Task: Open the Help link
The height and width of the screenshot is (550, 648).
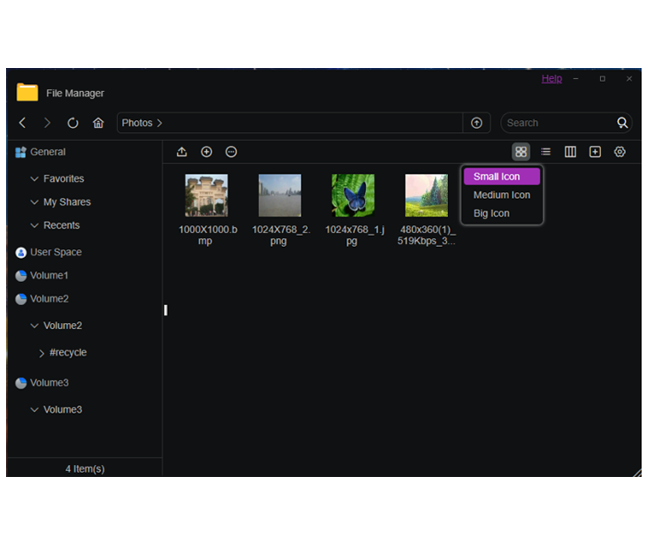Action: click(x=551, y=79)
